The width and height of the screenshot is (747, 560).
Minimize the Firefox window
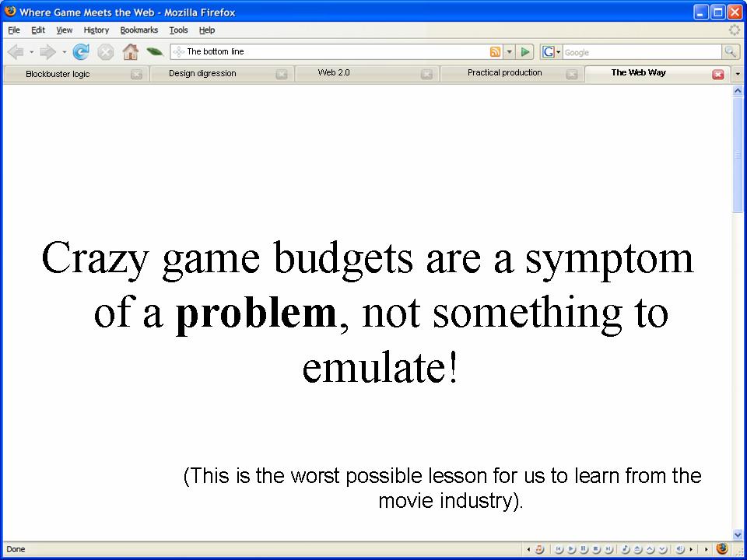pos(701,12)
